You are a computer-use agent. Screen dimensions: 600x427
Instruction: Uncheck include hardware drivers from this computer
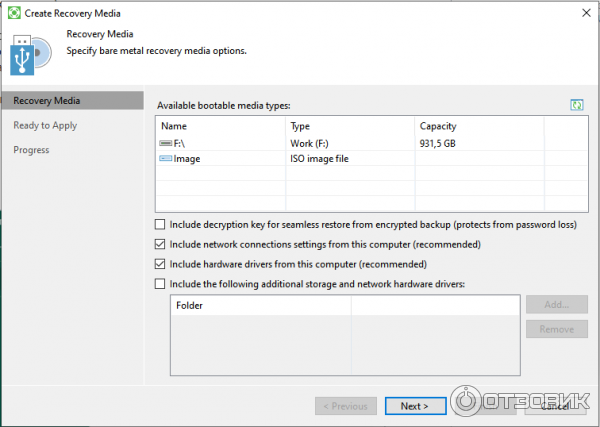coord(160,264)
